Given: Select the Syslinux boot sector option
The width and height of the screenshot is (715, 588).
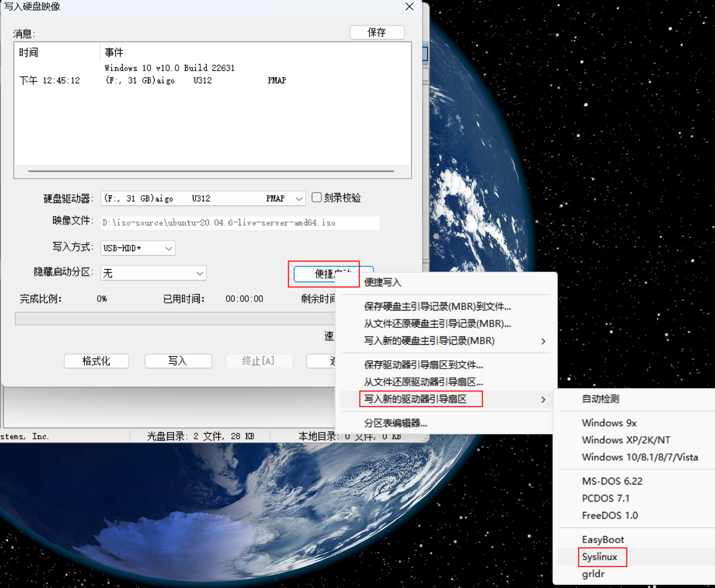Looking at the screenshot, I should pyautogui.click(x=602, y=557).
